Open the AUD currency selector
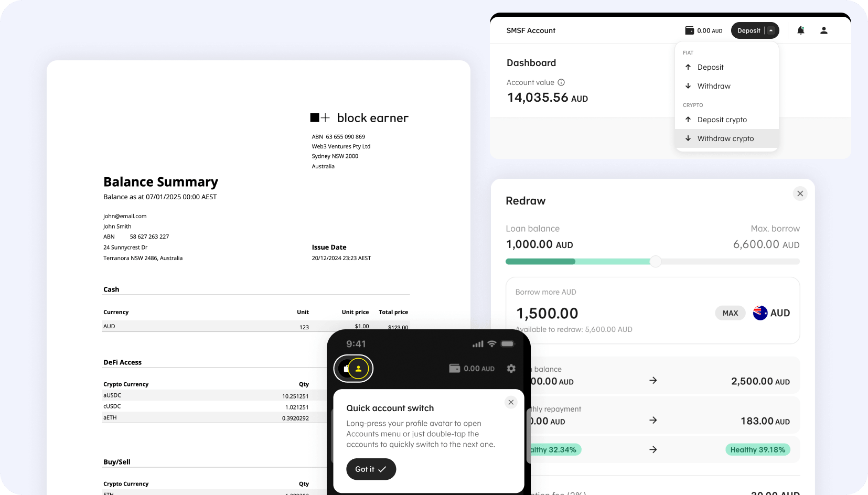Image resolution: width=868 pixels, height=495 pixels. (x=771, y=313)
